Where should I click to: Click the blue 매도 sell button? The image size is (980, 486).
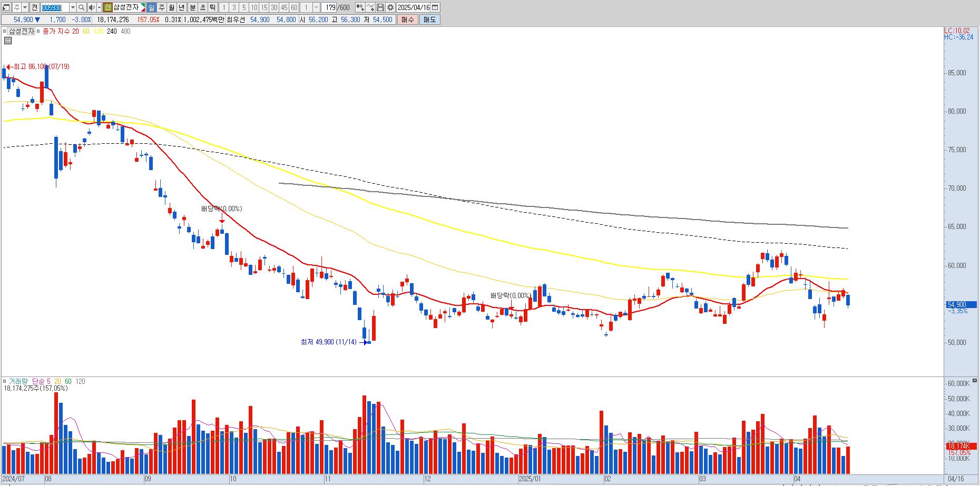click(x=429, y=19)
